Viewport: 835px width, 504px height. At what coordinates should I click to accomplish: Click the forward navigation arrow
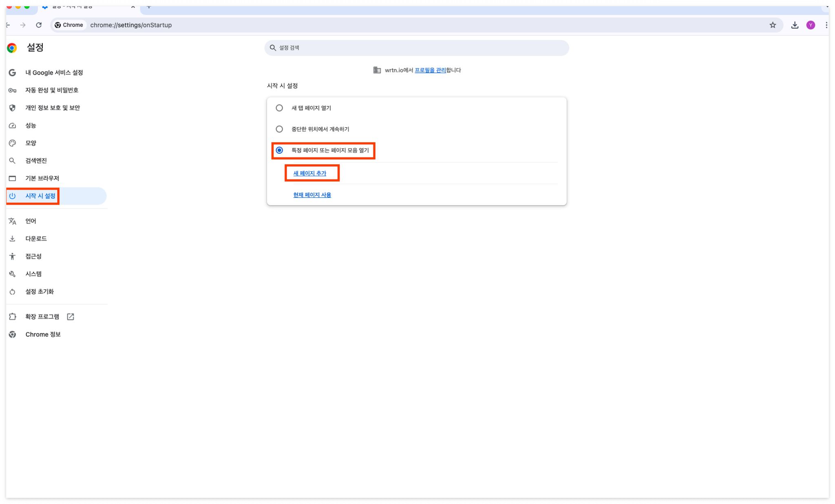[x=23, y=25]
